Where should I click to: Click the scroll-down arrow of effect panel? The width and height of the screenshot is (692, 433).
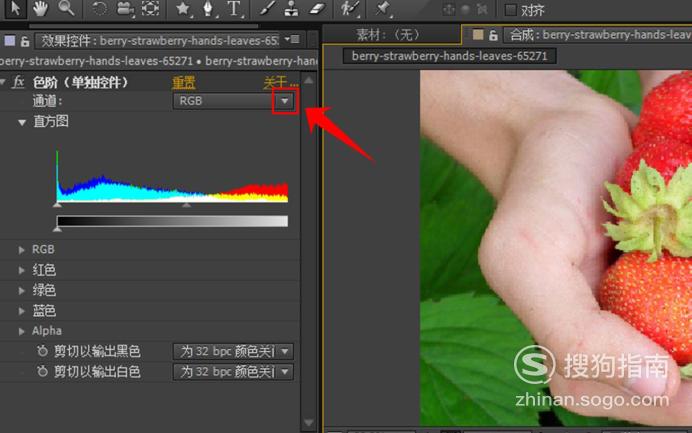[x=309, y=423]
